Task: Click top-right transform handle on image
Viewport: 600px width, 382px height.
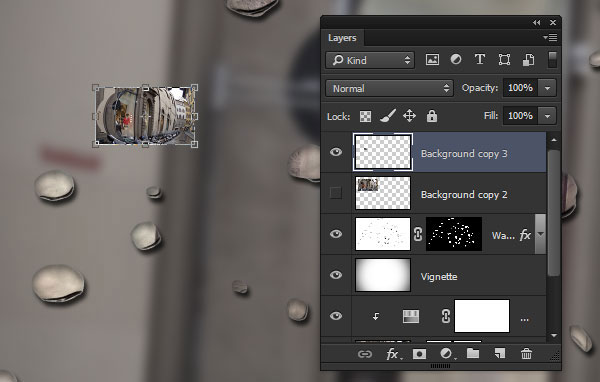Action: [x=194, y=88]
